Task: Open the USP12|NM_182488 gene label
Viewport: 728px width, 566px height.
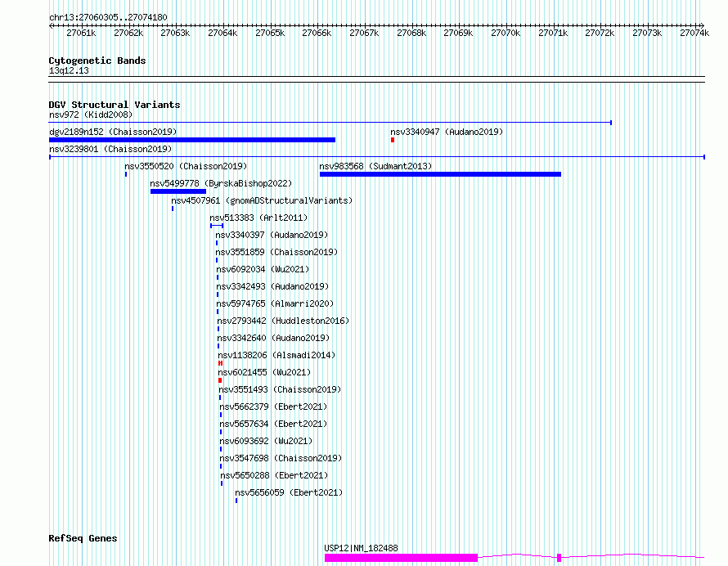Action: click(x=362, y=548)
